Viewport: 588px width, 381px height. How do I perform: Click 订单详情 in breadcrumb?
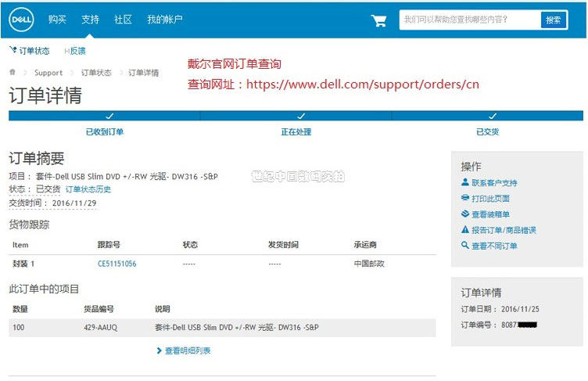pyautogui.click(x=144, y=73)
